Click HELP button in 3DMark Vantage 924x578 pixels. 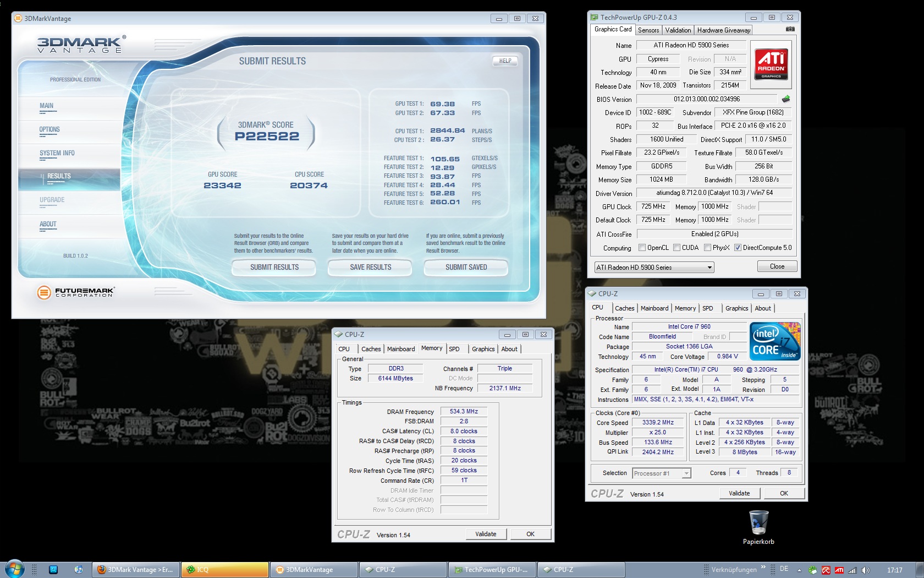[x=505, y=61]
